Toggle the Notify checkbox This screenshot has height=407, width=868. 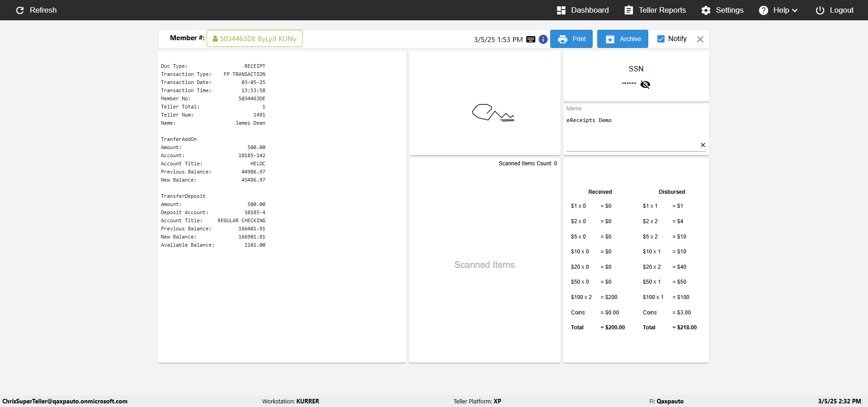661,39
